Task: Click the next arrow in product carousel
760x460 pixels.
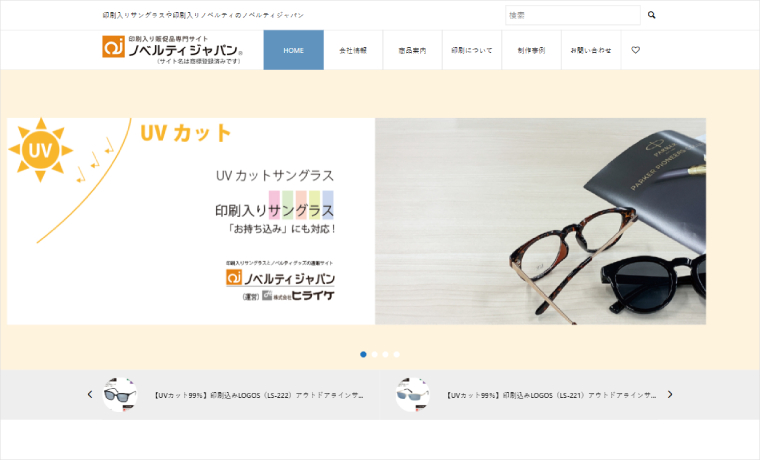Action: [670, 395]
